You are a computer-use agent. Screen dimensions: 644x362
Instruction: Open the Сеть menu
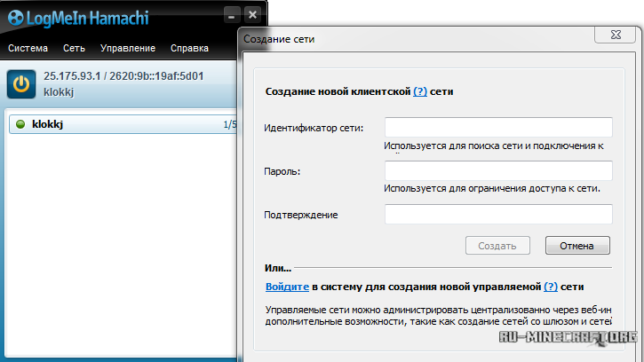tap(74, 48)
